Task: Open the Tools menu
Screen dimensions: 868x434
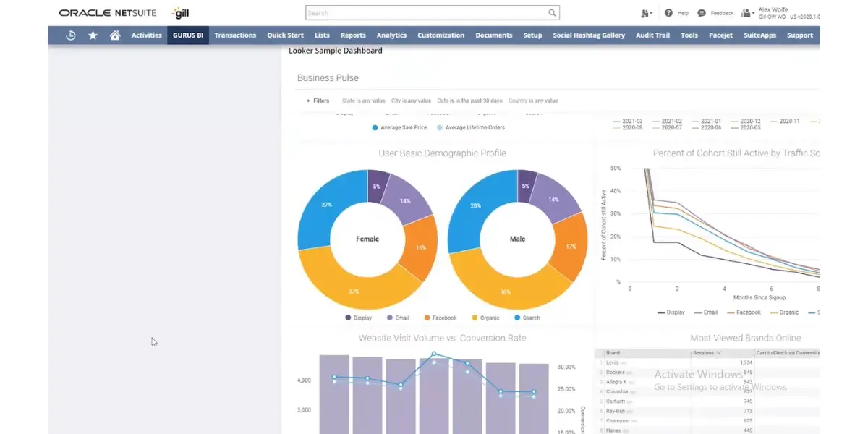Action: tap(689, 35)
